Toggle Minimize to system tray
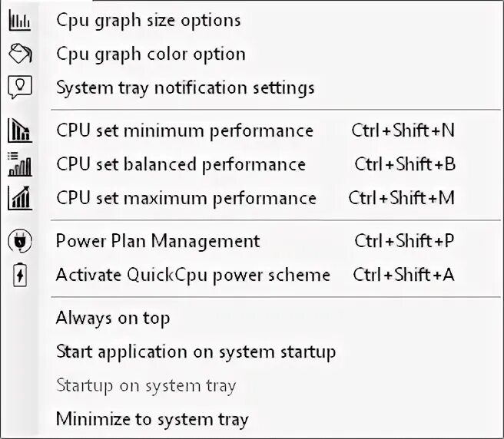The image size is (504, 439). click(152, 419)
